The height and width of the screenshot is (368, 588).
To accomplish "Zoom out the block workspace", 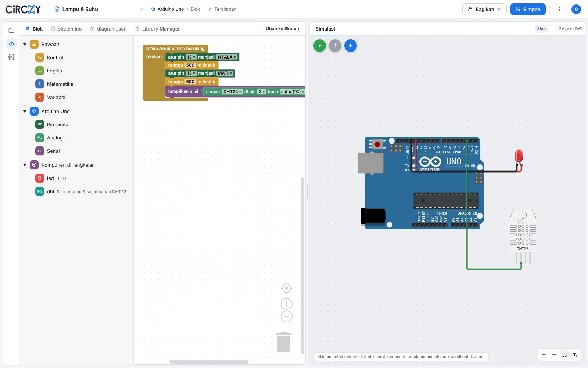I will coord(287,316).
